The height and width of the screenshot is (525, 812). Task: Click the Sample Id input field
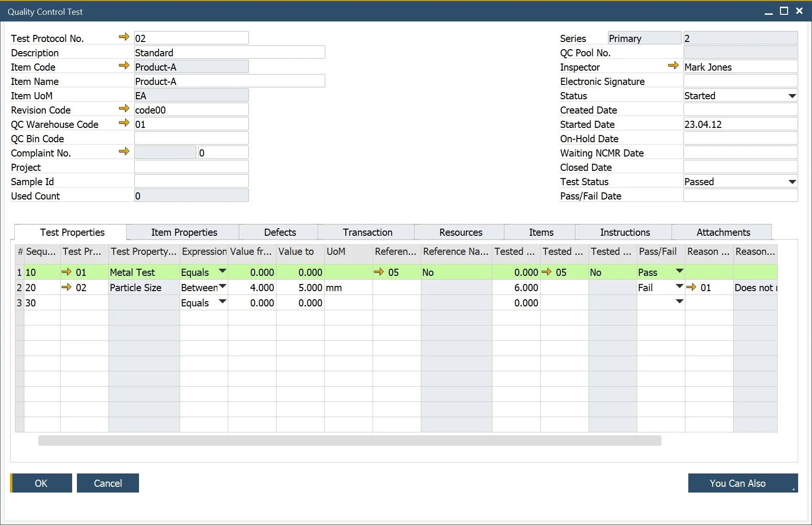(x=191, y=181)
